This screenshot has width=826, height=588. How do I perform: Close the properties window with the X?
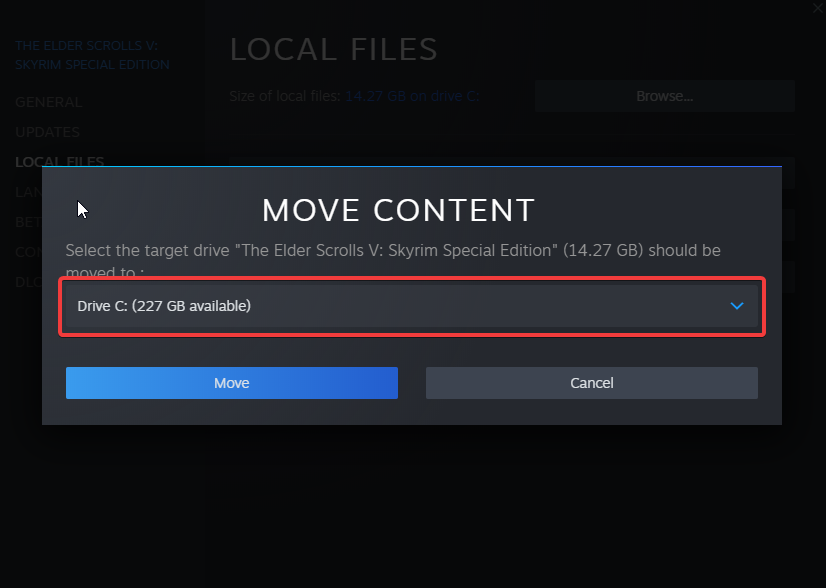(x=818, y=8)
